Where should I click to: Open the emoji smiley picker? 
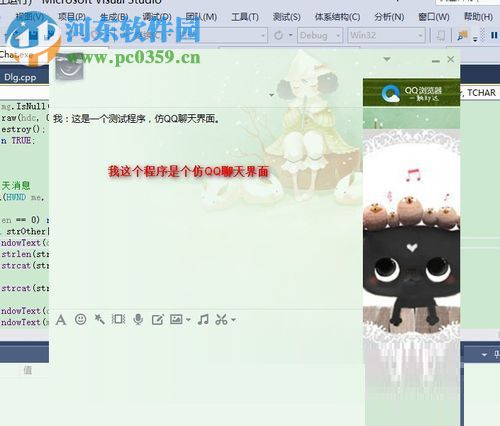point(80,319)
